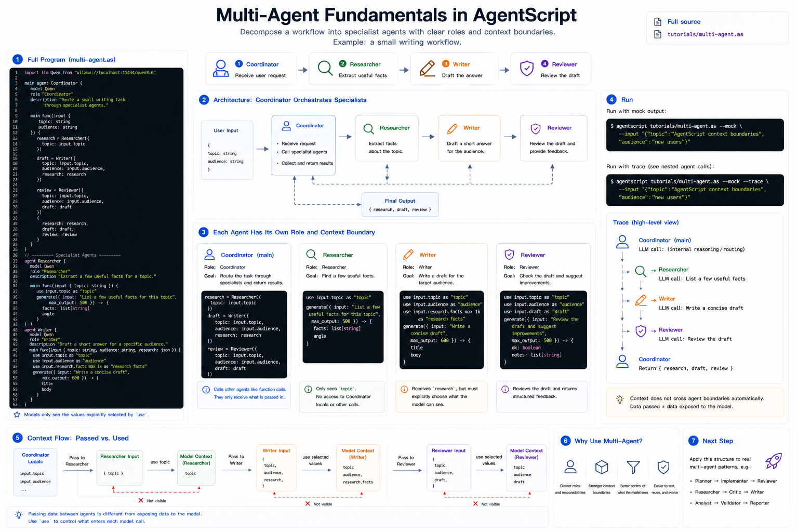Image resolution: width=798 pixels, height=532 pixels.
Task: Click the 'Trace (high-level view)' title
Action: coord(646,222)
